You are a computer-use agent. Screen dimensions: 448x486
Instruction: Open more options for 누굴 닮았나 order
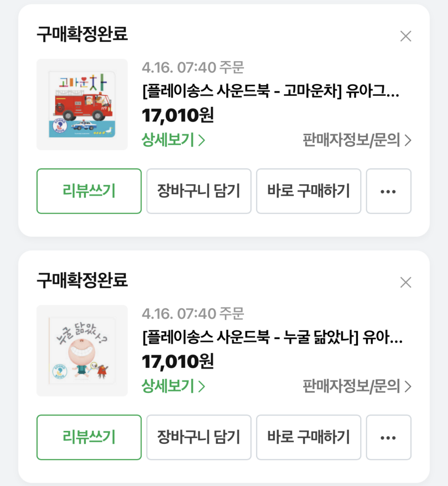click(389, 437)
